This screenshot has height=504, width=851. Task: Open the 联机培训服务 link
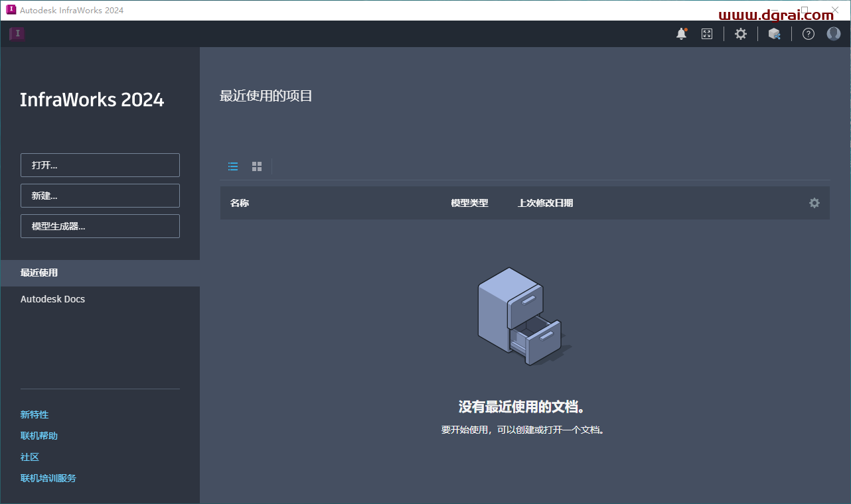click(x=48, y=478)
